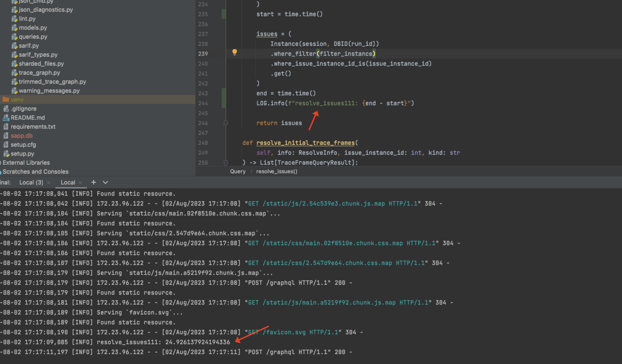Screen dimensions: 622x364
Task: Switch to the Local terminal tab
Action: (68, 182)
